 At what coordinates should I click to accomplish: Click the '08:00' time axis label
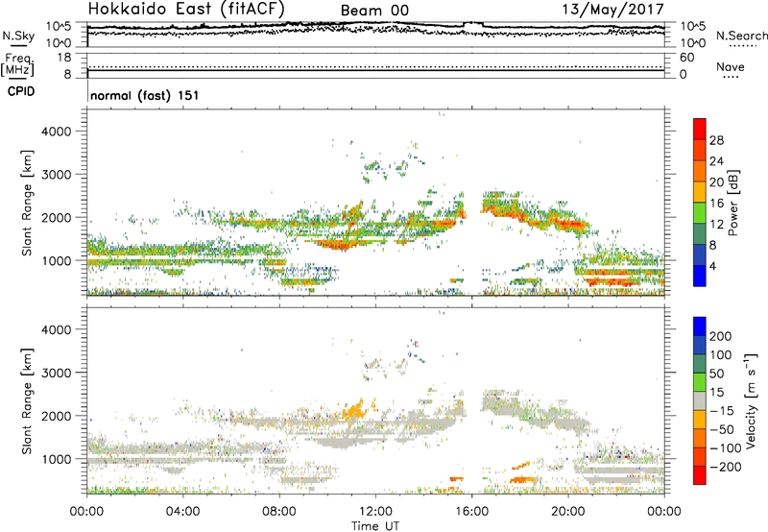[279, 512]
